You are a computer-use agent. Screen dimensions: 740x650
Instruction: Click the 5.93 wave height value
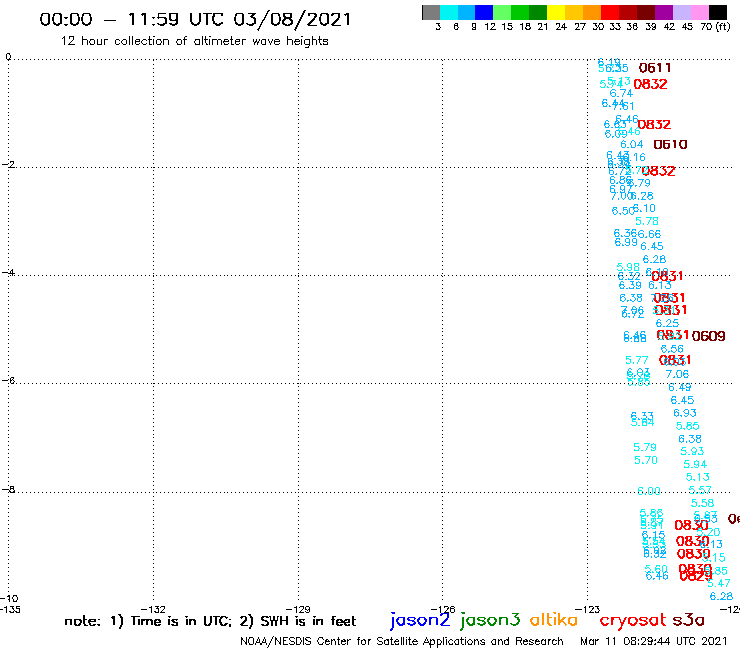tap(692, 451)
